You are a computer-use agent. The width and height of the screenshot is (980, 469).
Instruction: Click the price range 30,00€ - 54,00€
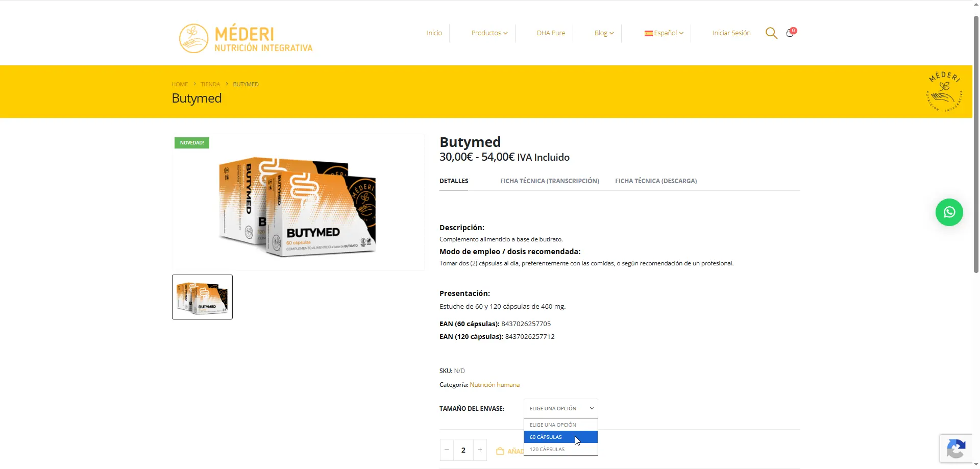pos(477,157)
